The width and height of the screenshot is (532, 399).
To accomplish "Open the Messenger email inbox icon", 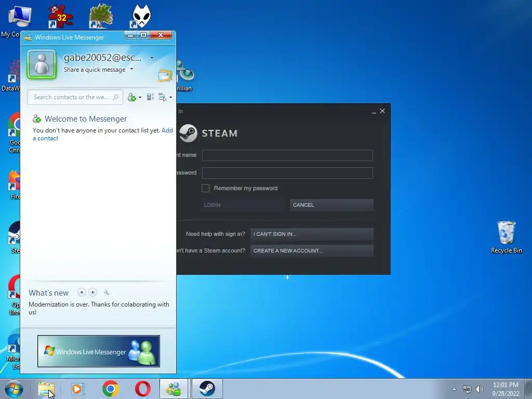I will point(165,75).
